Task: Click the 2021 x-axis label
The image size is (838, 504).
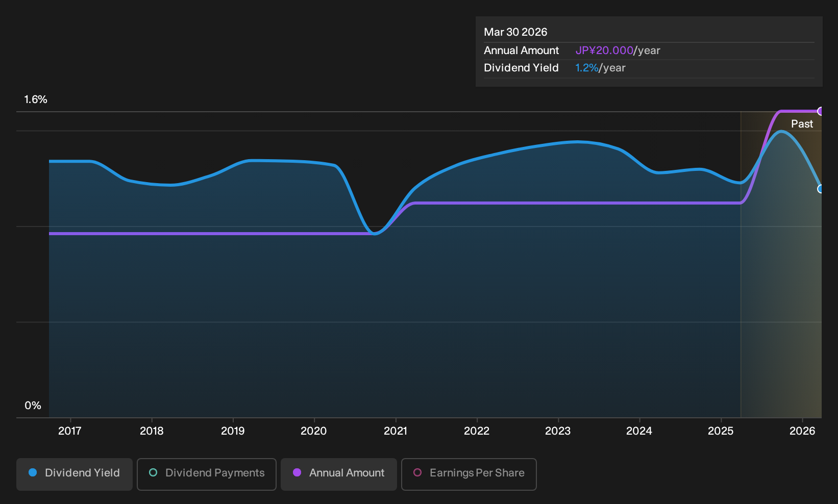Action: click(396, 431)
